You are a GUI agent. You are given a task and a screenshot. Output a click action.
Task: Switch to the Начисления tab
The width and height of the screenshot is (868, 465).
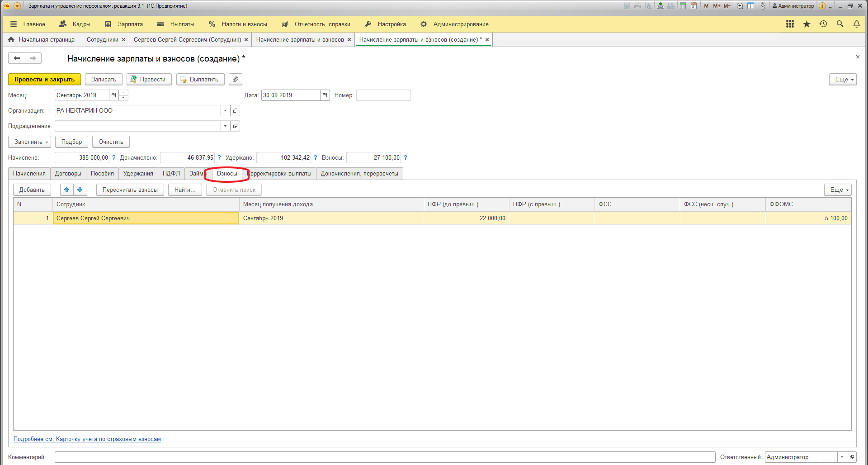(29, 174)
